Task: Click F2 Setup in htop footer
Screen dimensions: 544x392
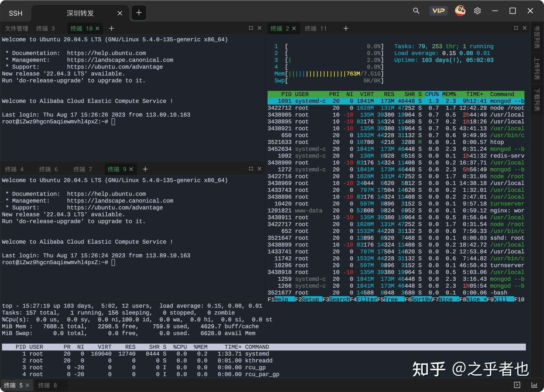Action: tap(309, 299)
